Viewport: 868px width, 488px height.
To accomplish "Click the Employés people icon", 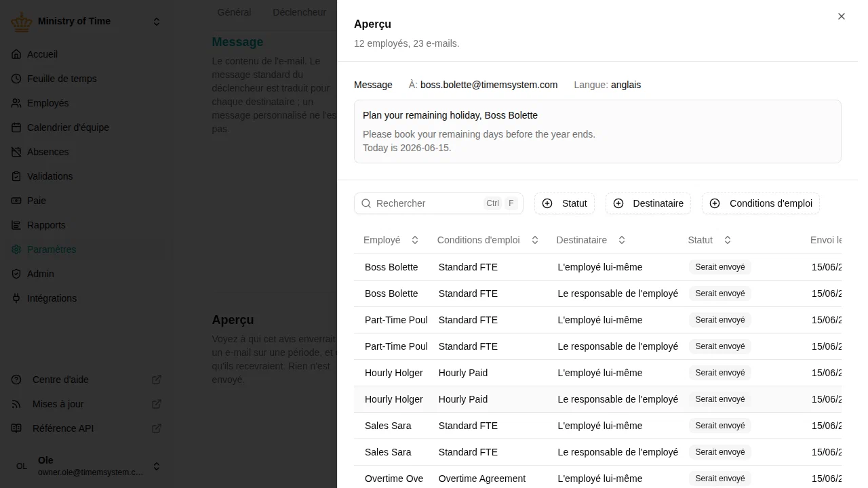I will (16, 103).
